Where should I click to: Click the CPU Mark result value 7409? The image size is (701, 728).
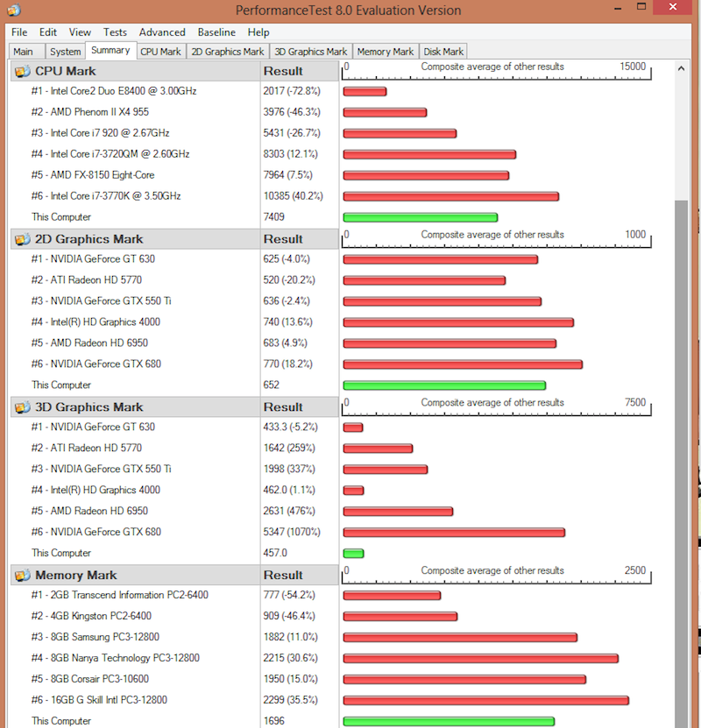coord(274,216)
